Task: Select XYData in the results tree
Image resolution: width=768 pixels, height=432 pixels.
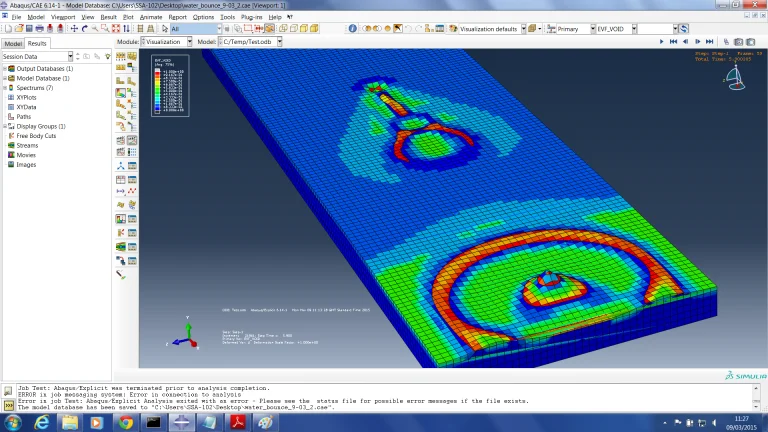Action: [x=27, y=107]
